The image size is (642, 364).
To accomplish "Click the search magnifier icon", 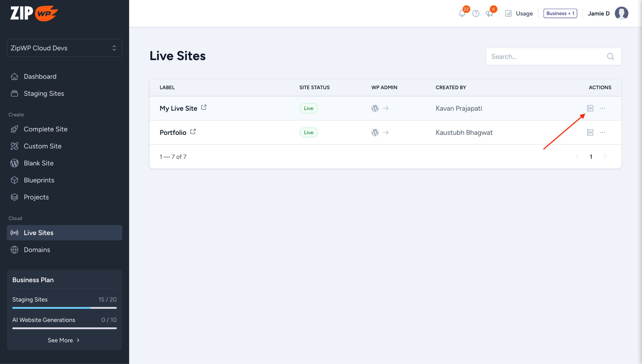I will click(x=610, y=56).
